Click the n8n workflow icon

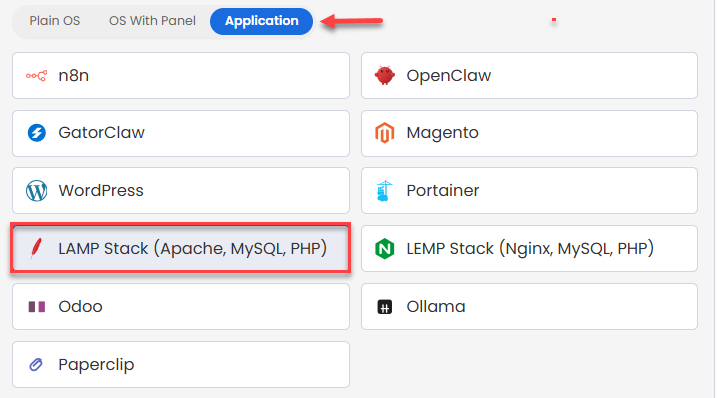pyautogui.click(x=37, y=75)
